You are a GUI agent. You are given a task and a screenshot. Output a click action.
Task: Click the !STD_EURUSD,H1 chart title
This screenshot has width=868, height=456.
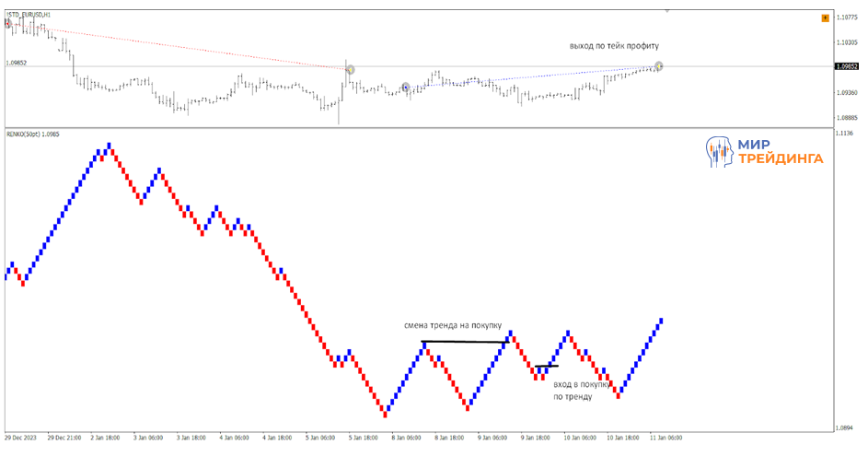pyautogui.click(x=29, y=16)
